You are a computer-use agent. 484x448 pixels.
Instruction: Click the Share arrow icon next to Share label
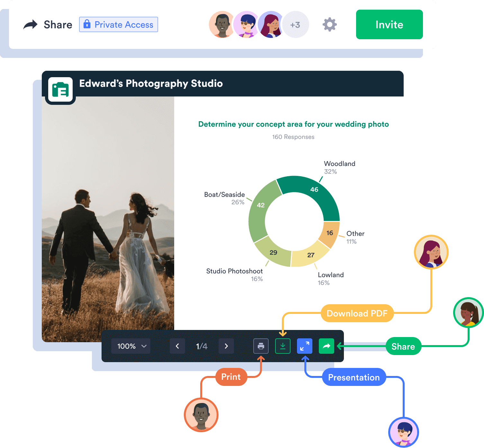30,24
